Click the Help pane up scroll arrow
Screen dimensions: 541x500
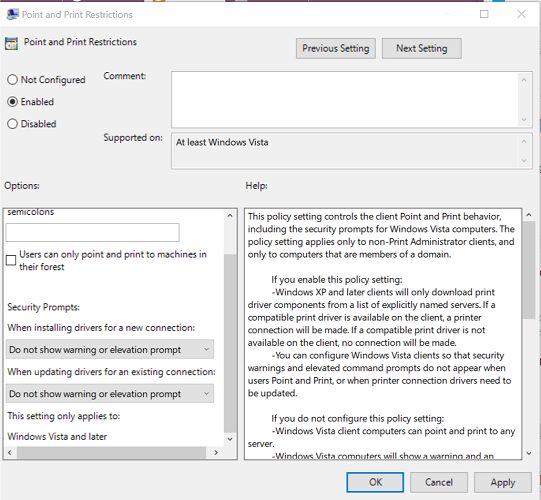point(529,215)
